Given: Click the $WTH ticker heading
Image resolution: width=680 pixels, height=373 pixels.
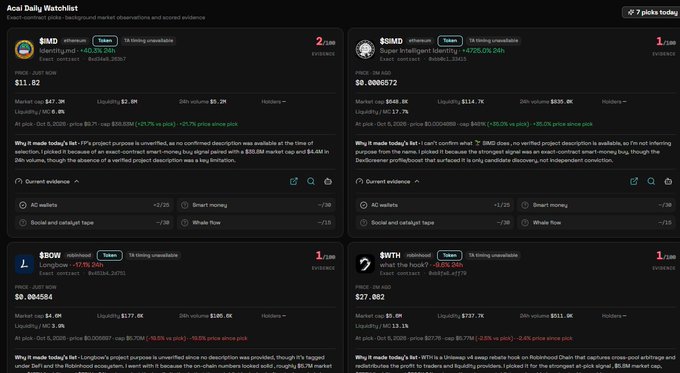Looking at the screenshot, I should click(390, 255).
